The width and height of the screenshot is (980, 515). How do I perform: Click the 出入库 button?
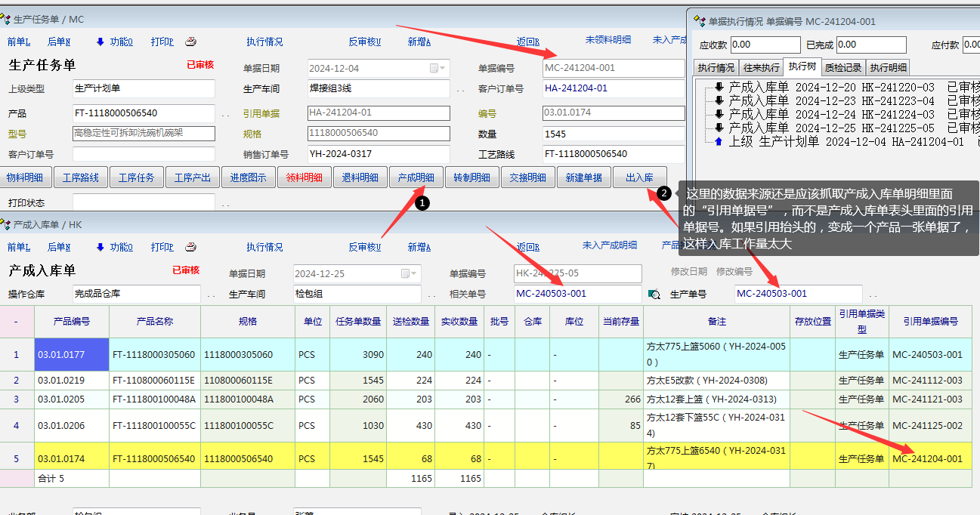click(639, 177)
